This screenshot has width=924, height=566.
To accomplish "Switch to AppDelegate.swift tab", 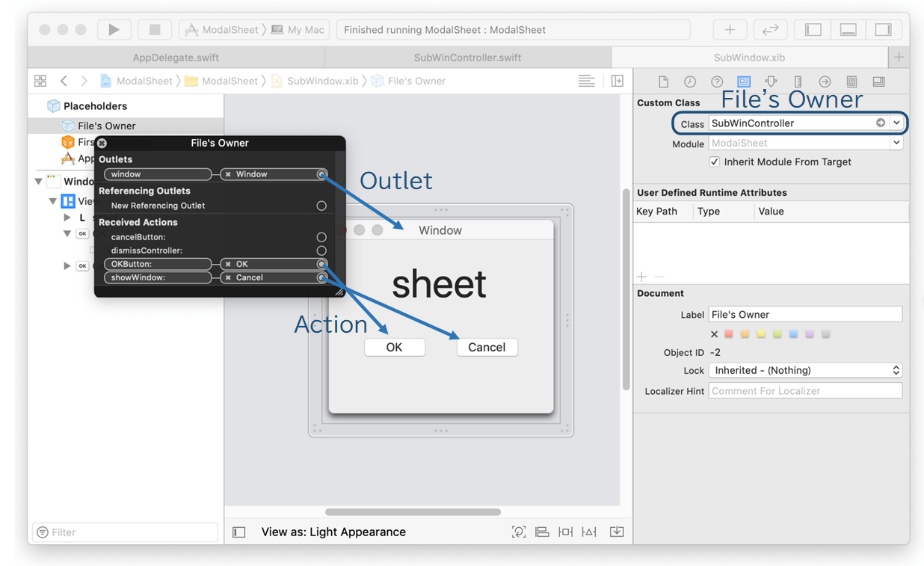I will (176, 58).
